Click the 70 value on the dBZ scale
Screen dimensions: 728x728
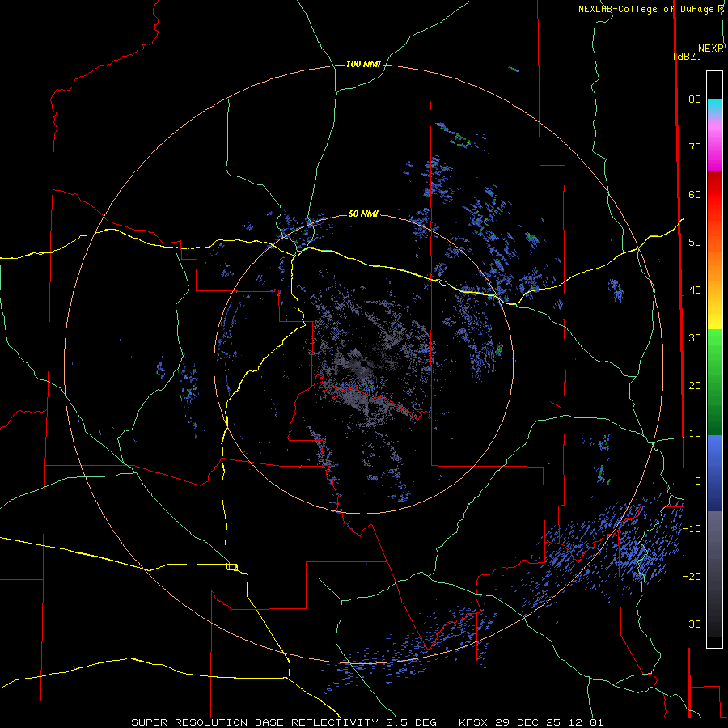[695, 147]
